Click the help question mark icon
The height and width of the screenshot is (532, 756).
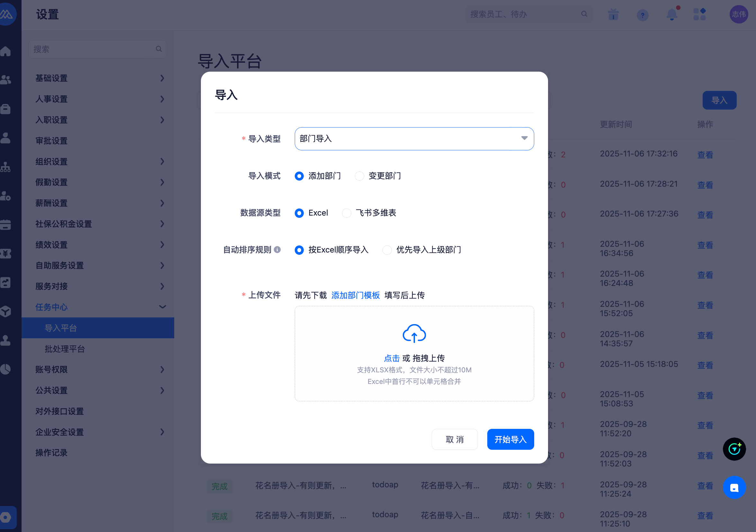point(642,15)
